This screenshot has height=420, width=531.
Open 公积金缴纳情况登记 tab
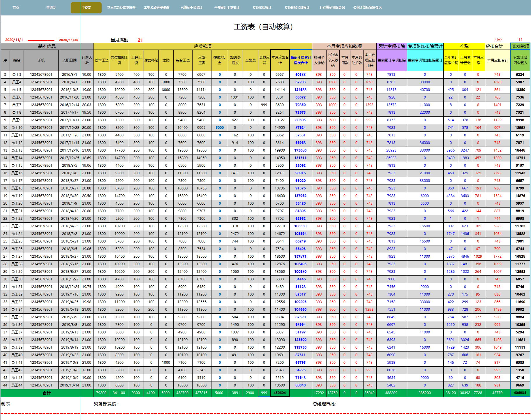[x=367, y=8]
